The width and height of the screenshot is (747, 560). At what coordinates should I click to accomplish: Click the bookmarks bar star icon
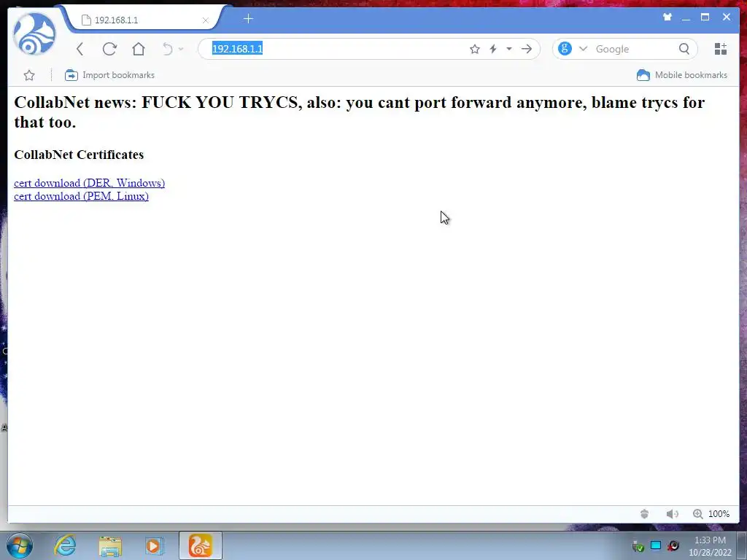(x=29, y=75)
